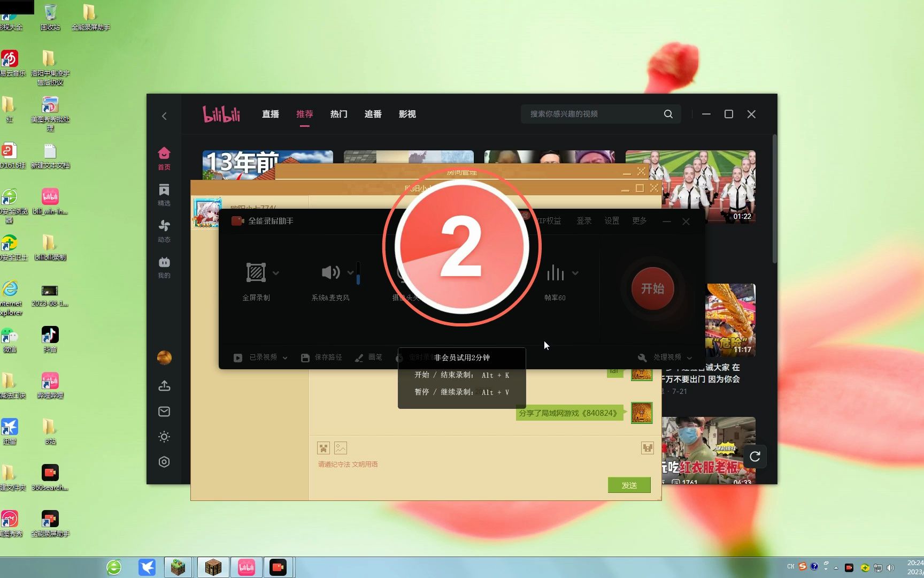Open the chat history icon above 发送
Screen dimensions: 924x578
[647, 448]
